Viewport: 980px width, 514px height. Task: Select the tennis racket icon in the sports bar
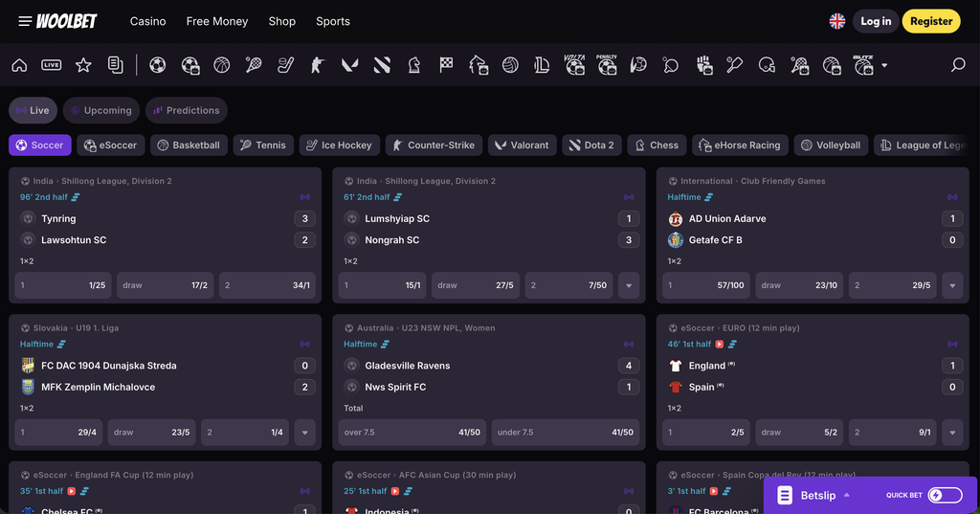click(x=254, y=65)
